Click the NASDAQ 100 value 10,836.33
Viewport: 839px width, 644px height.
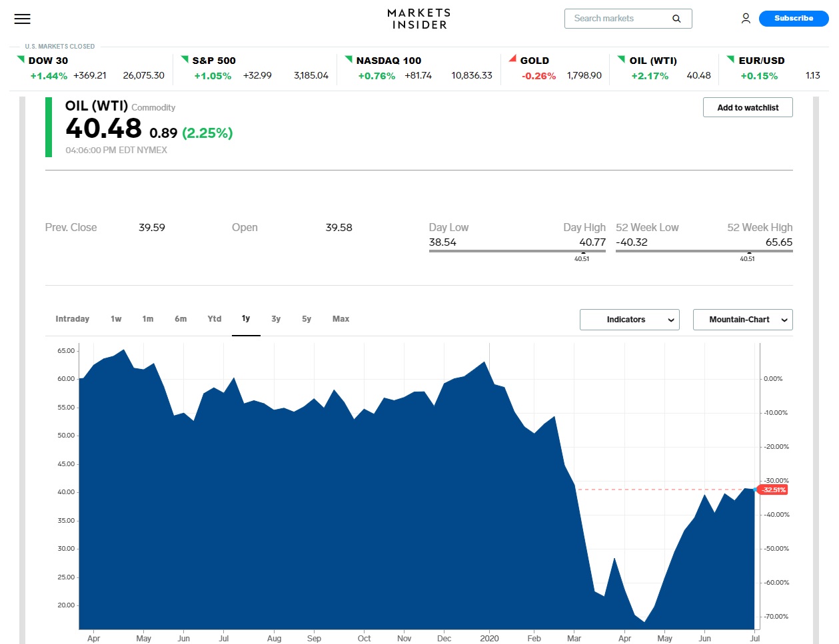(472, 75)
